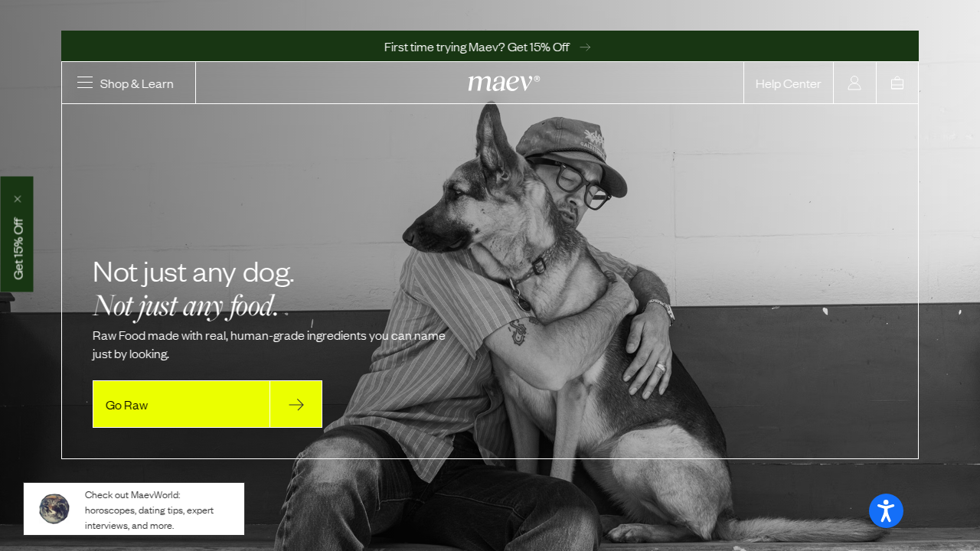Viewport: 980px width, 551px height.
Task: View the shopping bag cart icon
Action: [897, 83]
